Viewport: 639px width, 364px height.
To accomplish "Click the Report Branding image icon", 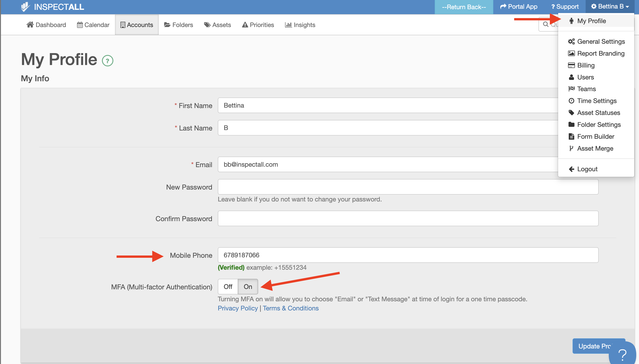I will pyautogui.click(x=571, y=54).
